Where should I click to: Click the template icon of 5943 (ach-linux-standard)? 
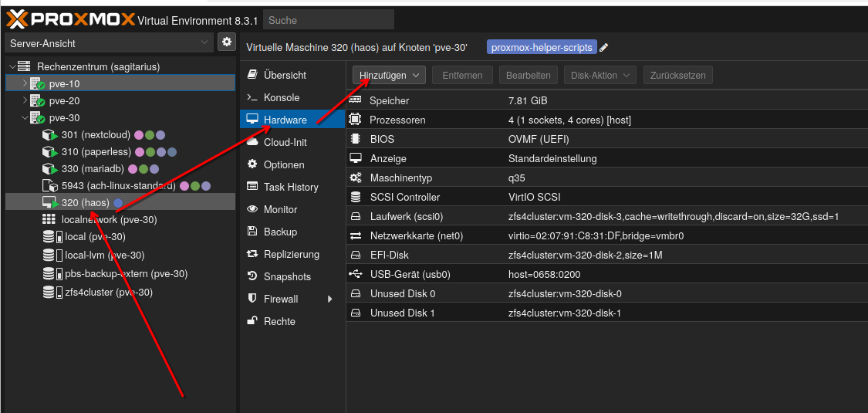(50, 186)
